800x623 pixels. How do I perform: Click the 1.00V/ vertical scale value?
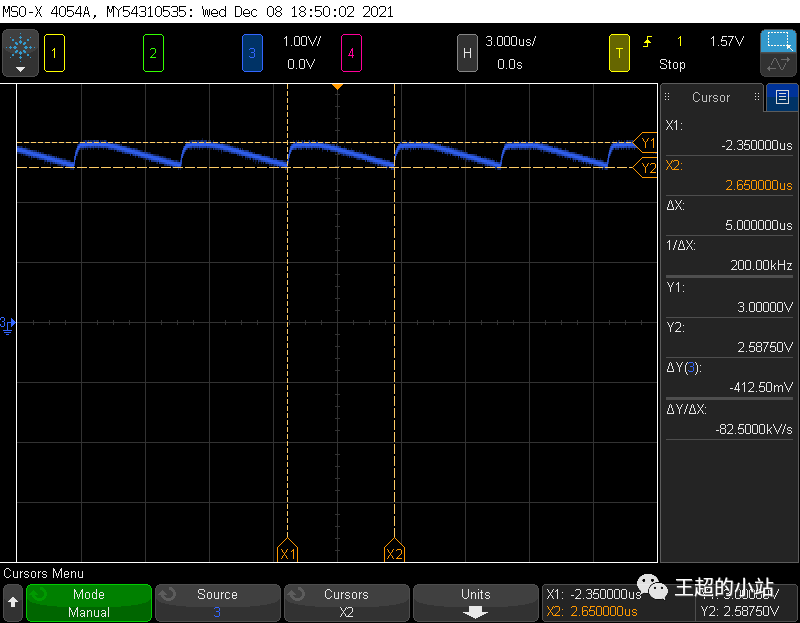(x=302, y=41)
